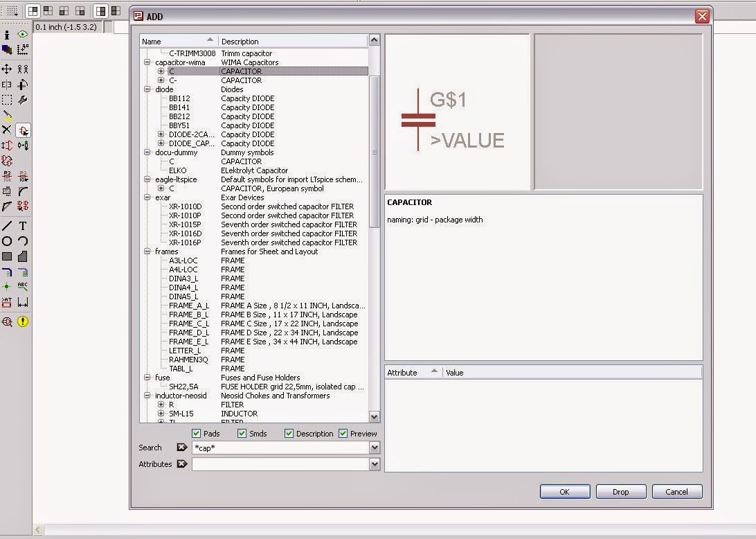Select the Rectangle tool

click(x=7, y=256)
